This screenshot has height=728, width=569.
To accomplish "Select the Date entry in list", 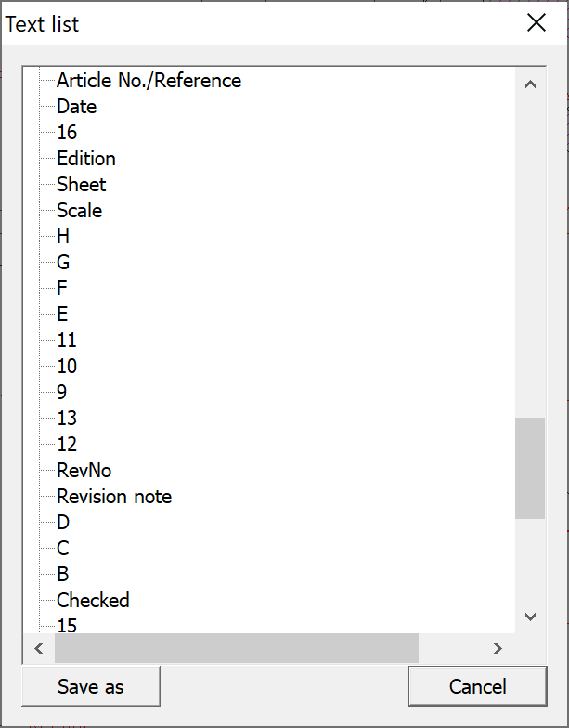I will 76,107.
